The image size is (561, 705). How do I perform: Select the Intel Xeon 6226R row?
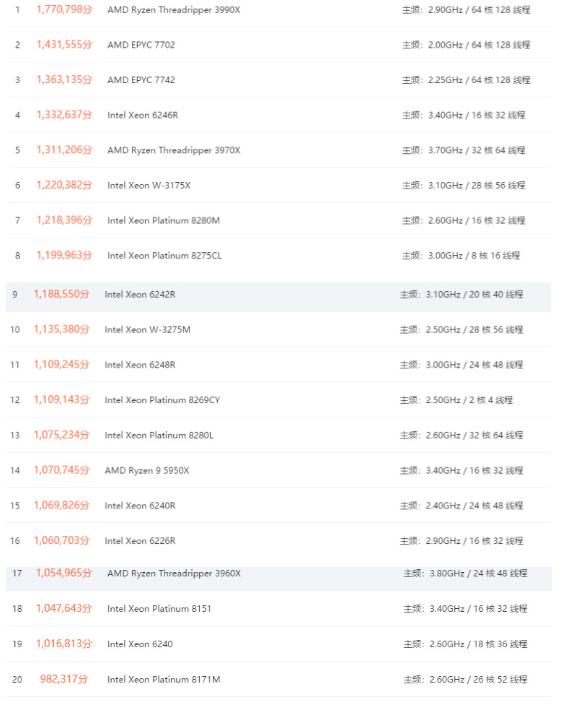[x=279, y=540]
